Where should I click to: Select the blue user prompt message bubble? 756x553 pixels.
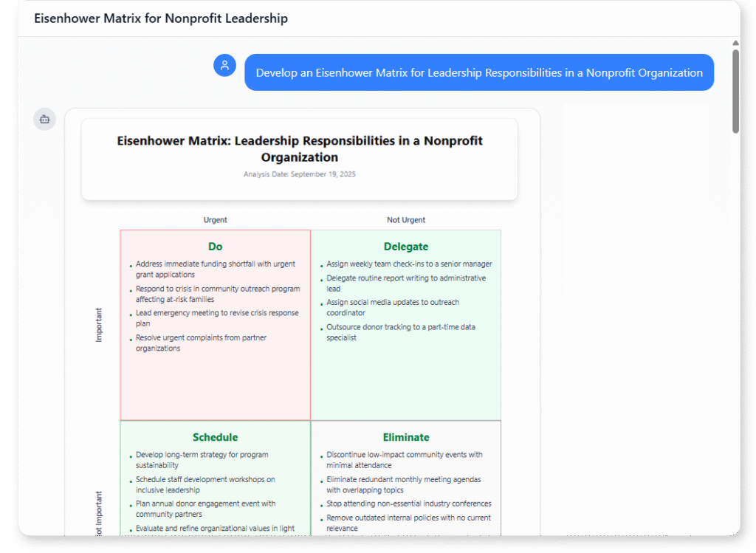click(478, 72)
